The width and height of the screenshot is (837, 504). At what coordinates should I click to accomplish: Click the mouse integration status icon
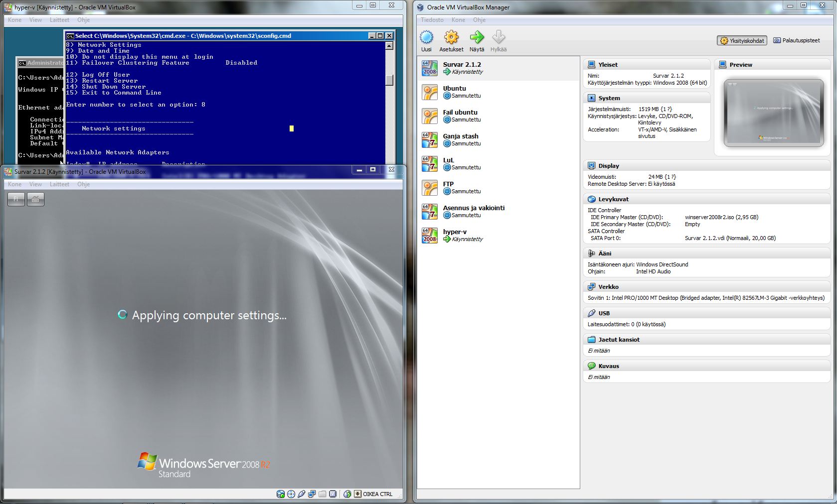[x=347, y=494]
